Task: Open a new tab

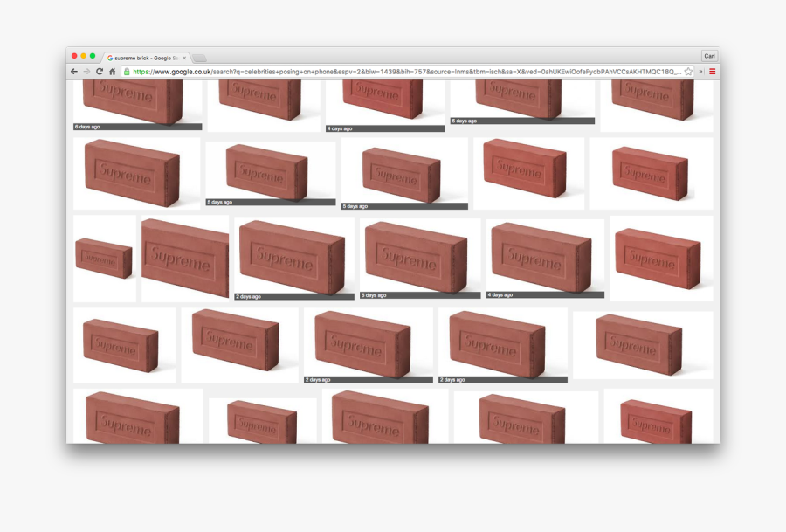Action: tap(199, 59)
